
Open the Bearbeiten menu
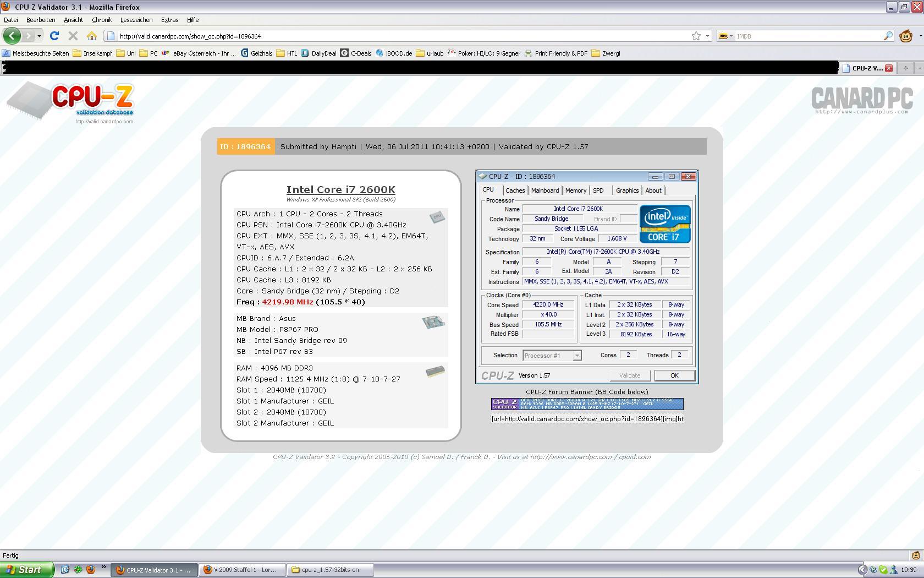pos(41,20)
